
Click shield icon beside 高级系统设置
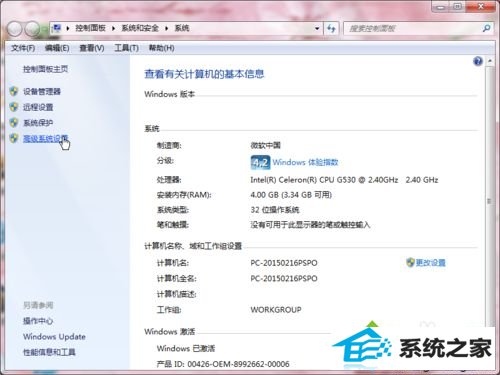click(14, 138)
